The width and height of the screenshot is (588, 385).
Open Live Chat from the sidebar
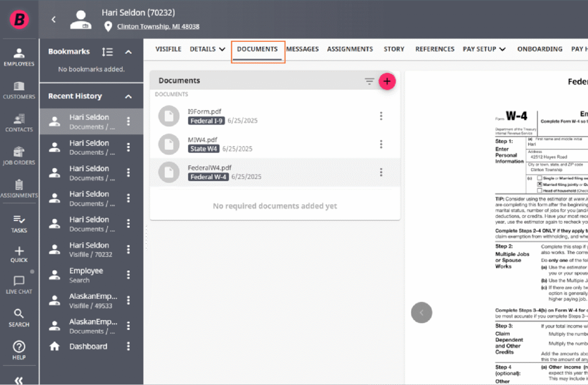19,285
